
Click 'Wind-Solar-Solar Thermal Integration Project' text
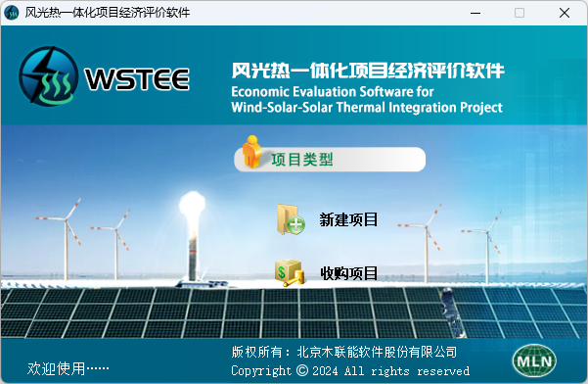click(367, 108)
